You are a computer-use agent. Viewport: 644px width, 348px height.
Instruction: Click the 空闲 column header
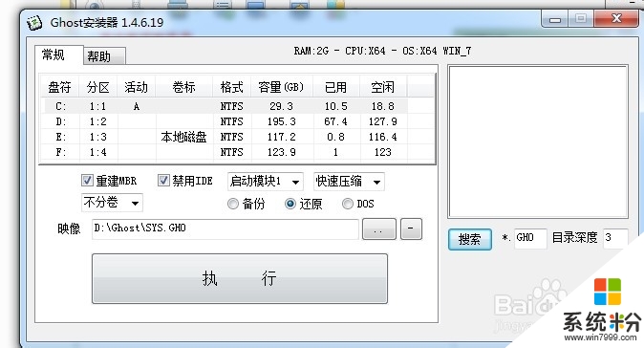pyautogui.click(x=383, y=87)
